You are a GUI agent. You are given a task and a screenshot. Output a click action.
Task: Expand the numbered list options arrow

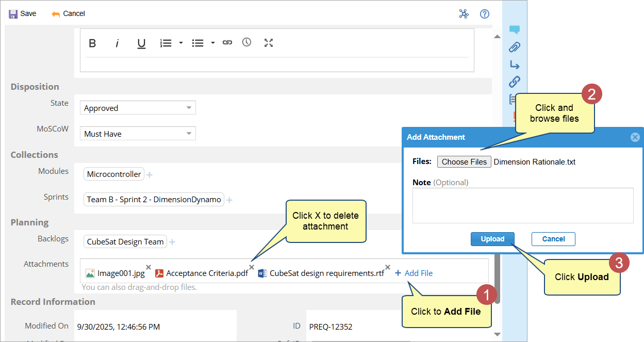coord(181,43)
